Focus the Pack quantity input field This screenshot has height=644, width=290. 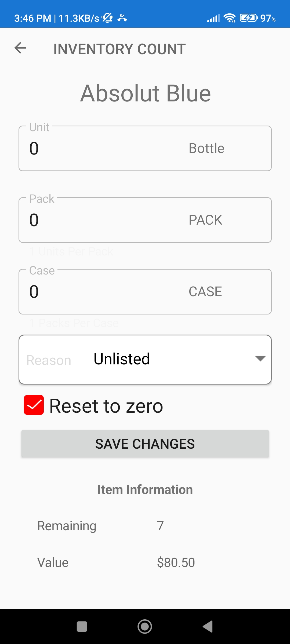[102, 220]
